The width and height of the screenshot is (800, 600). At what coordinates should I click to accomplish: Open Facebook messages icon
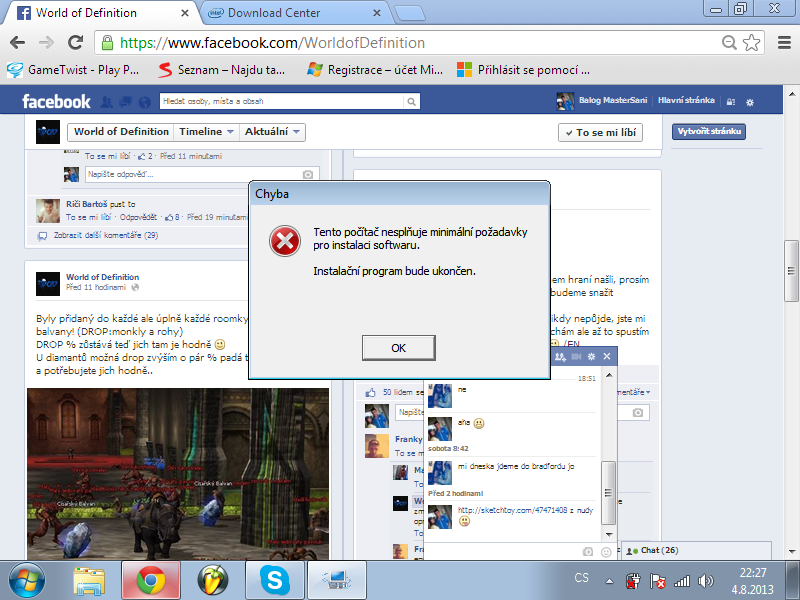pyautogui.click(x=126, y=102)
